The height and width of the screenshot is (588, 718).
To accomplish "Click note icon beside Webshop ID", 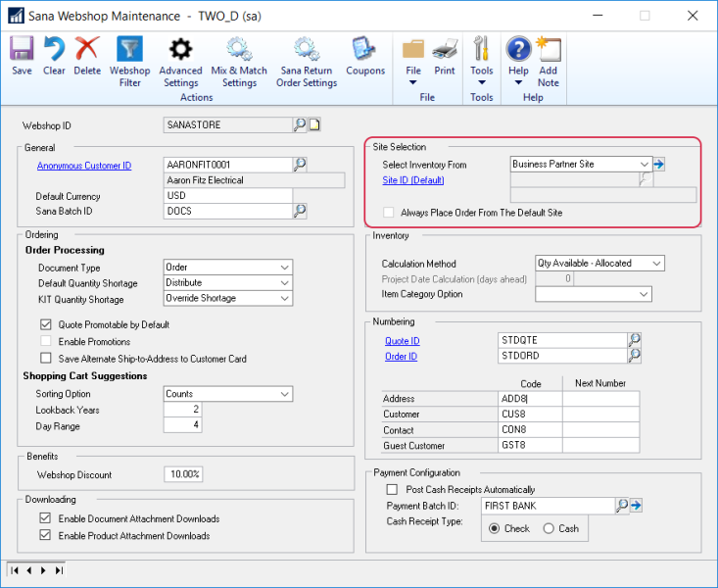I will (314, 124).
